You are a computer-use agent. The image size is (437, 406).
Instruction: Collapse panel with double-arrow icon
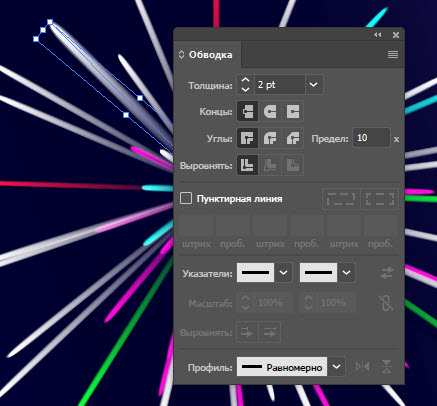pos(378,35)
